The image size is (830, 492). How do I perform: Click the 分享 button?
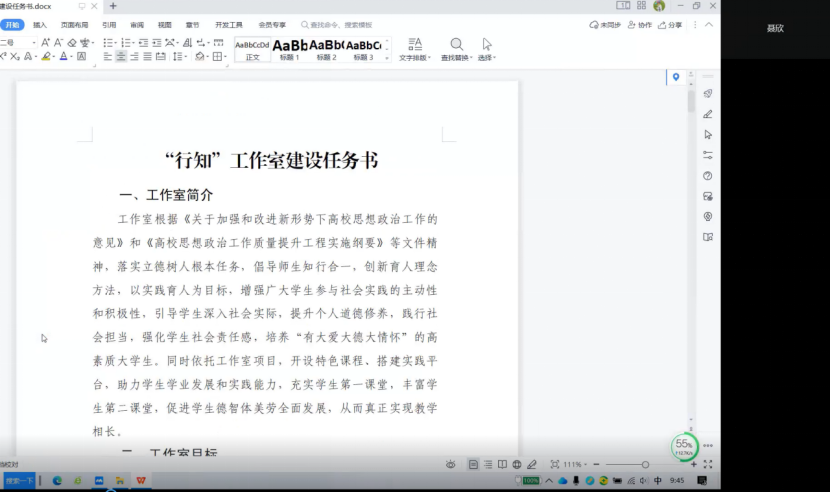point(670,25)
